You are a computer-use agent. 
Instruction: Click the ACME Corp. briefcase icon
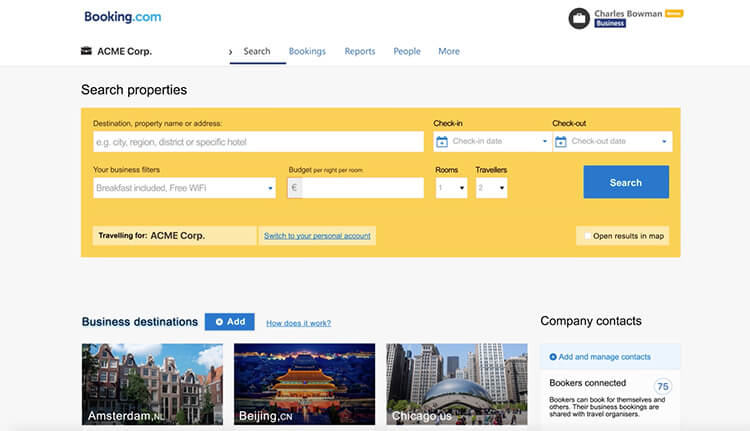[86, 51]
